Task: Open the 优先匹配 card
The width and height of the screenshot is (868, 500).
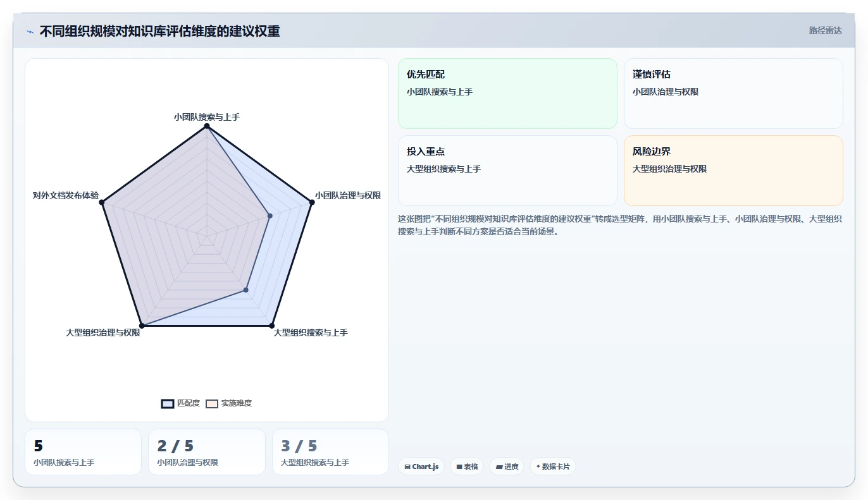Action: coord(507,94)
